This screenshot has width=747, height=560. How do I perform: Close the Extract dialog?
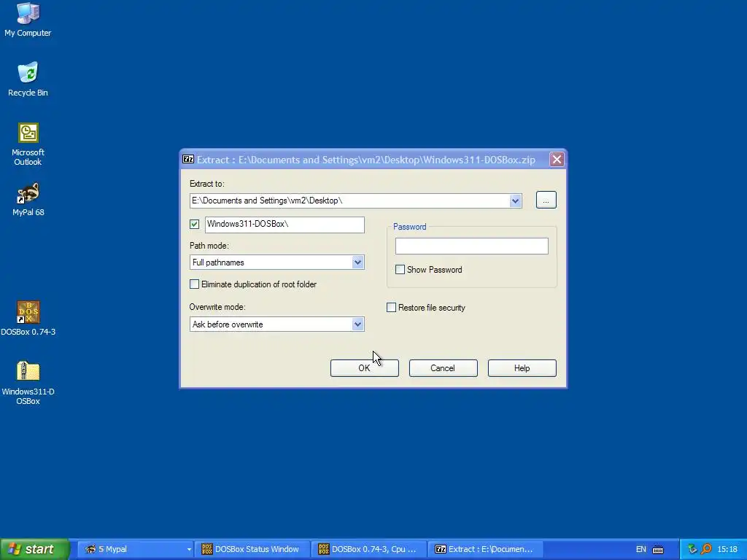(557, 160)
